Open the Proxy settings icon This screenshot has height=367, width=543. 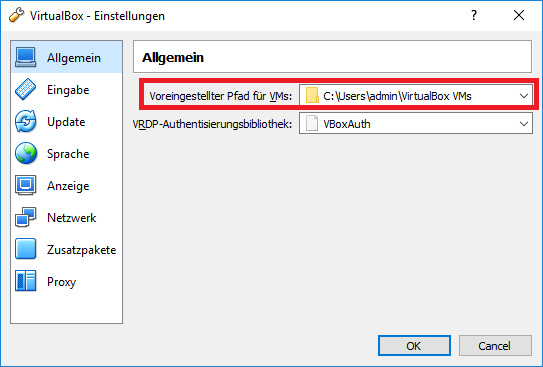25,281
